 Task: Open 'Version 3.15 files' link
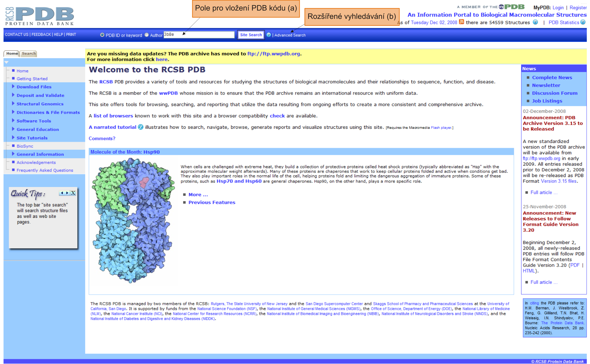[x=559, y=181]
